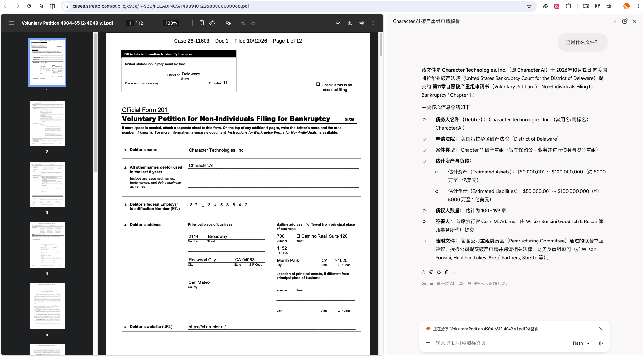Start a new chat in Gemini panel
Viewport: 644px width, 356px height.
point(625,21)
